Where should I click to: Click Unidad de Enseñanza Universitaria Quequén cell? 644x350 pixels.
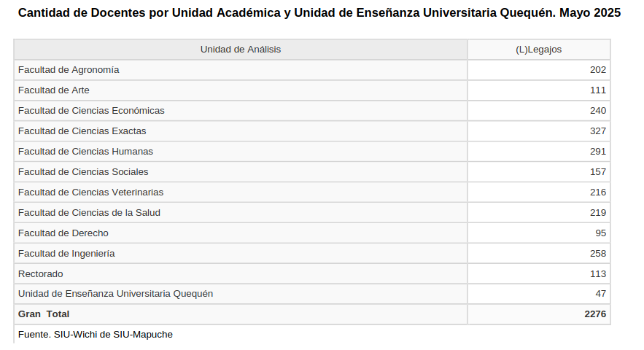(115, 294)
